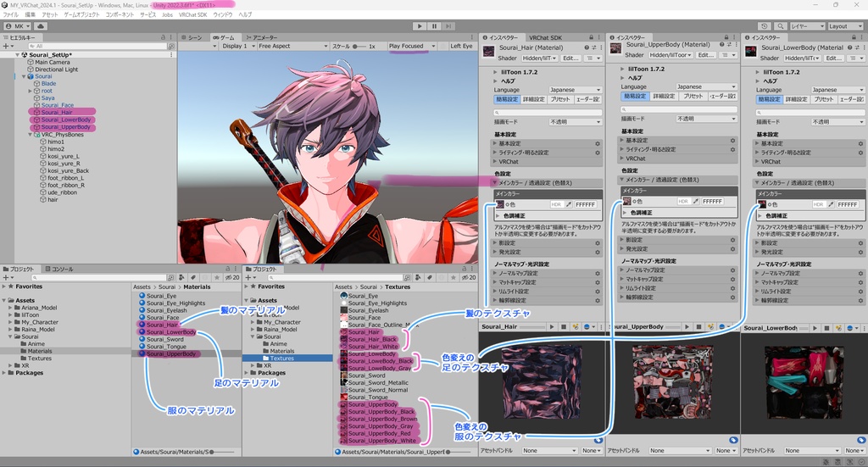868x467 pixels.
Task: Click Edit... button for the Sourai_UpperBody shader
Action: click(x=706, y=55)
